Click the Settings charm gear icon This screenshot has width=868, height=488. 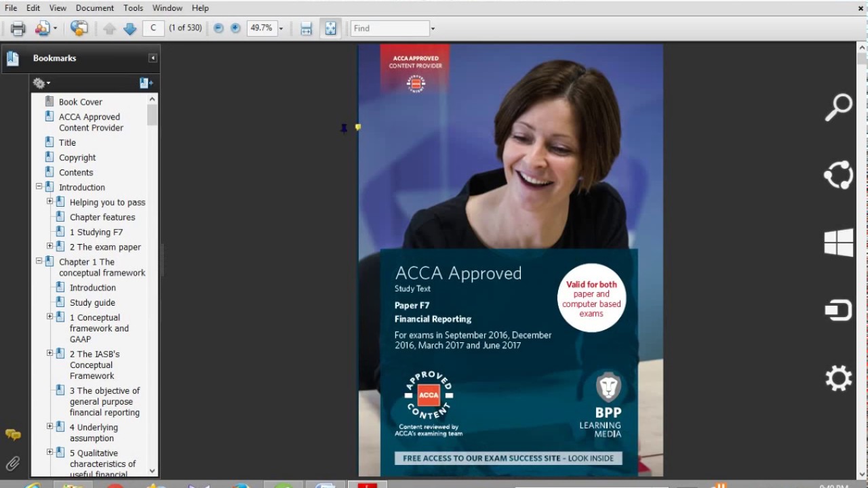pos(839,378)
